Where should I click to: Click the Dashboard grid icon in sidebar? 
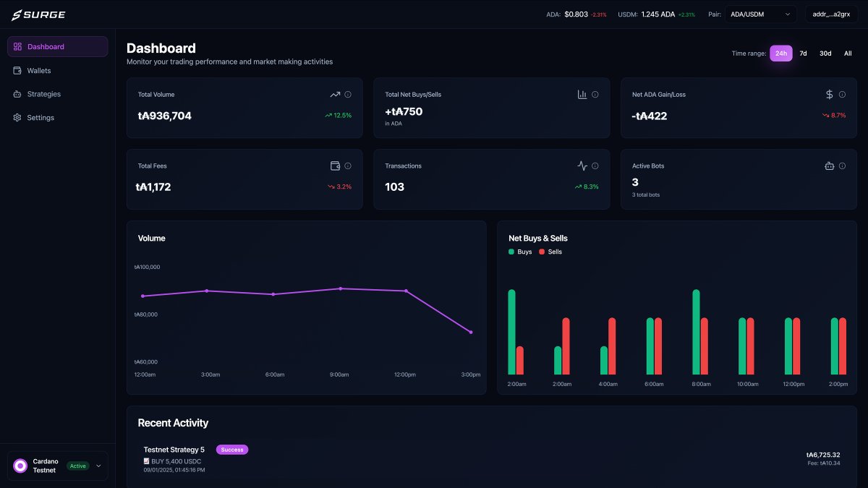(17, 46)
